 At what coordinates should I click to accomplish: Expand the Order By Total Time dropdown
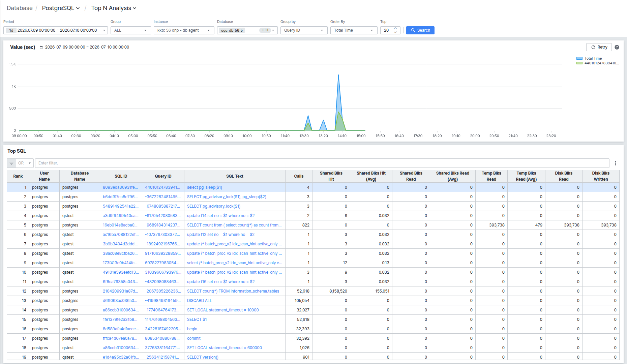tap(354, 30)
